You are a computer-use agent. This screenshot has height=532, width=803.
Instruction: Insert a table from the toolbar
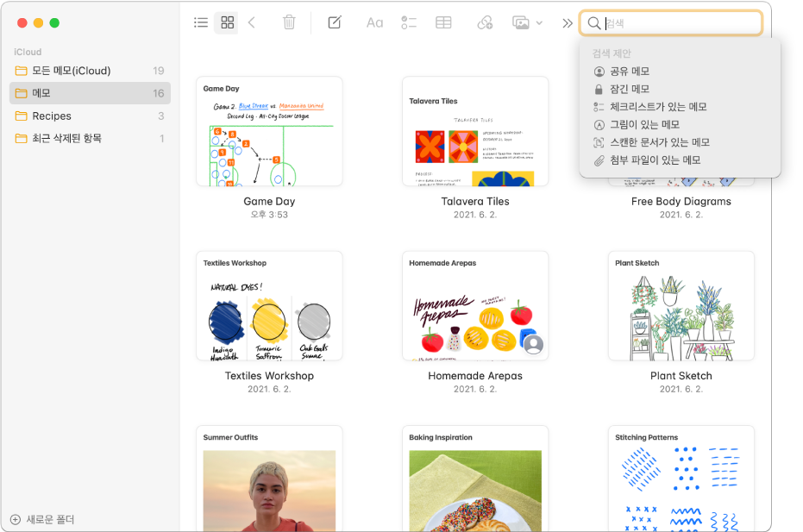click(443, 22)
